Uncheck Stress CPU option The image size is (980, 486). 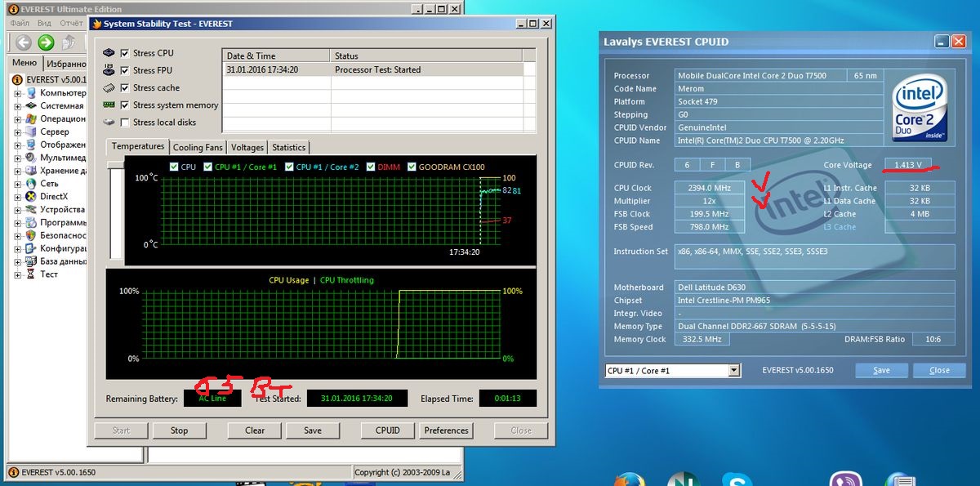125,53
